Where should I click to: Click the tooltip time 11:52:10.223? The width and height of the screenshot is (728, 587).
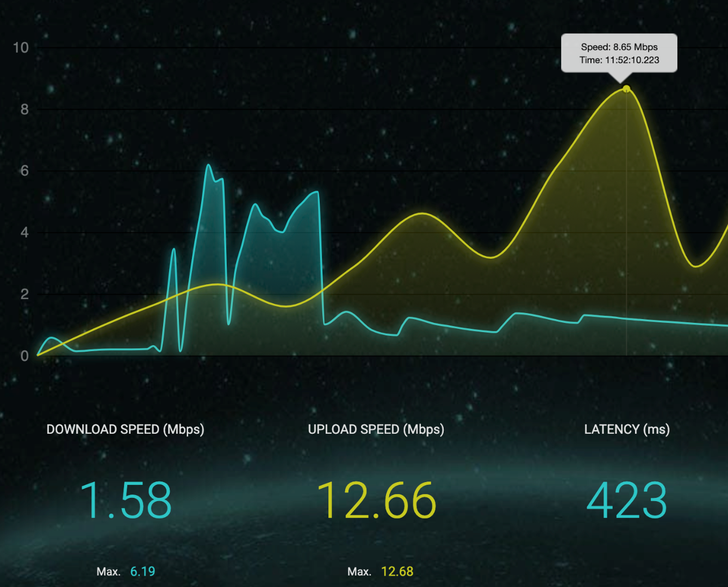[x=632, y=60]
